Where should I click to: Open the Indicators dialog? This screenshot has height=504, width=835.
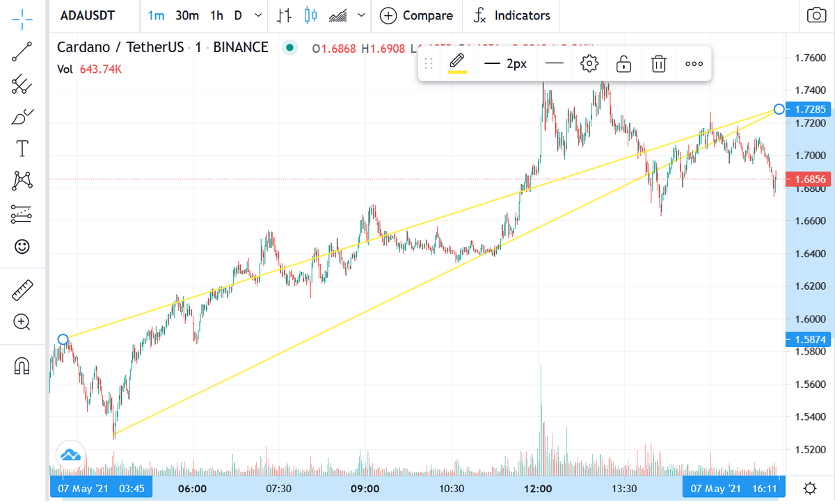click(511, 15)
